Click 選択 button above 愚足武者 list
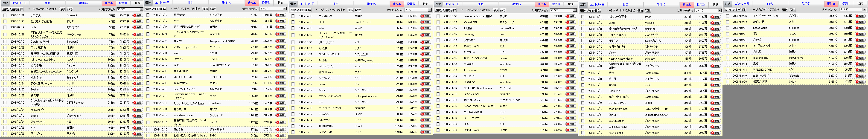The width and height of the screenshot is (868, 139). tap(205, 9)
